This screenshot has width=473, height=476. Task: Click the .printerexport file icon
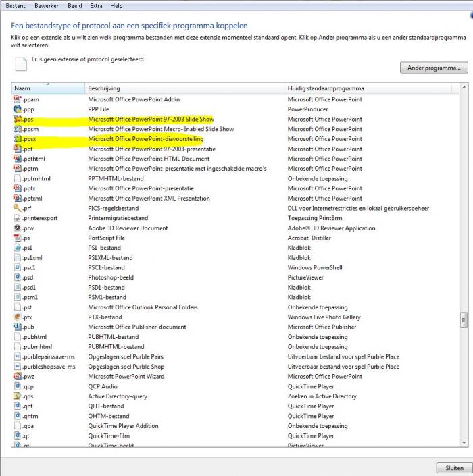[18, 218]
